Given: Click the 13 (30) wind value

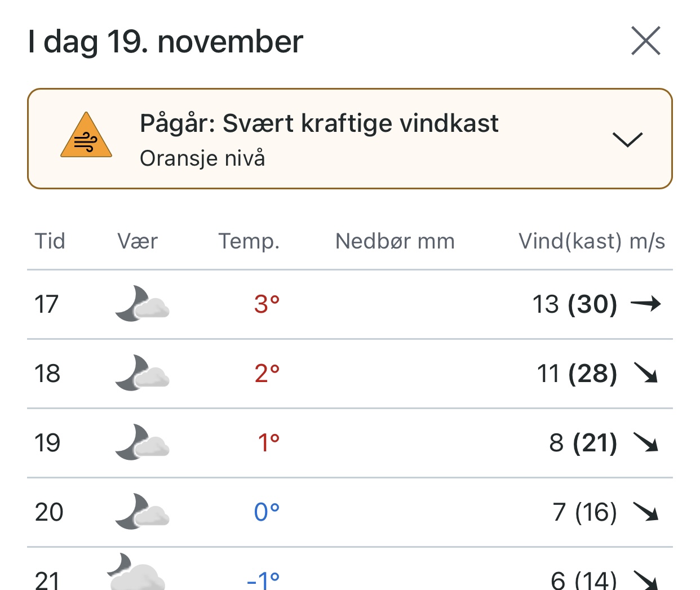Looking at the screenshot, I should (x=575, y=304).
